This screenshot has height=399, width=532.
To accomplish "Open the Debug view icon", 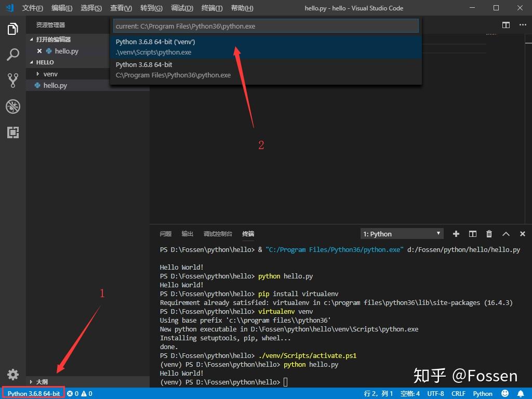I will [x=13, y=107].
